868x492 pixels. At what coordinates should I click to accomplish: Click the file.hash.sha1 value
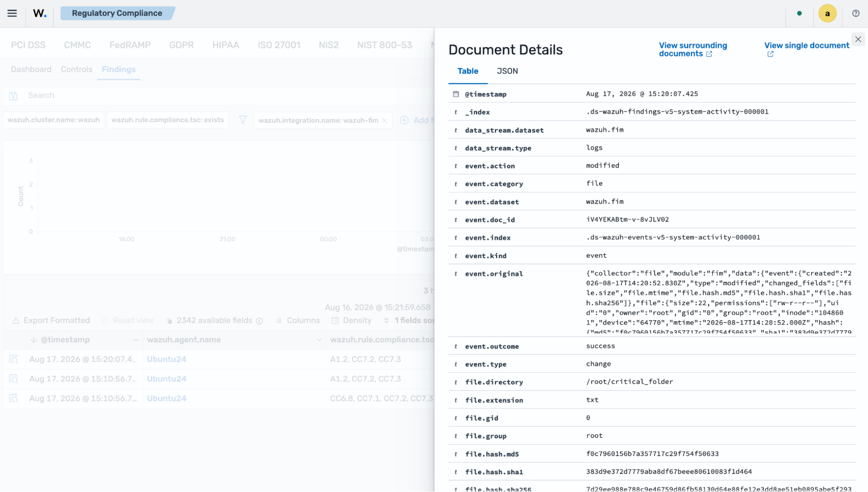(669, 472)
